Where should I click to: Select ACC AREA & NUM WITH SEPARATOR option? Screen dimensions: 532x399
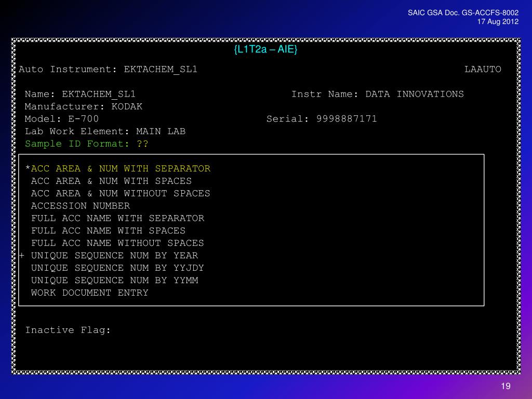121,169
